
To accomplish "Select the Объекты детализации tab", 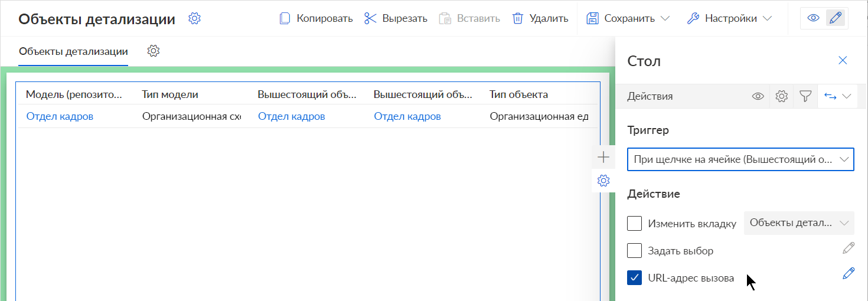I will pos(73,51).
